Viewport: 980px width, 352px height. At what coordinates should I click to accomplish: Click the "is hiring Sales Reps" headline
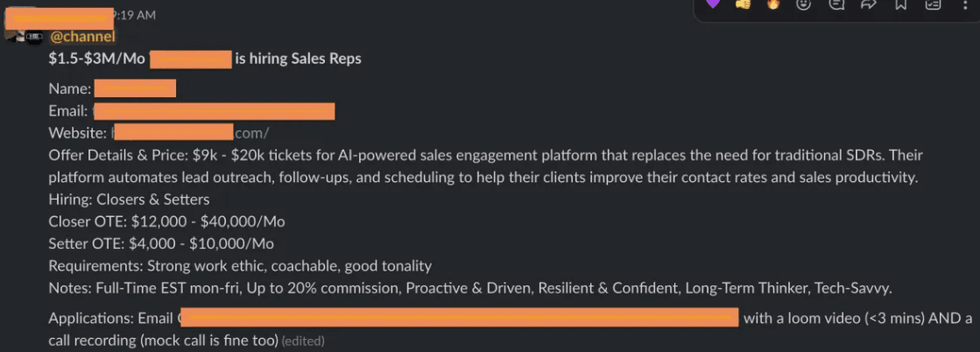[x=298, y=59]
